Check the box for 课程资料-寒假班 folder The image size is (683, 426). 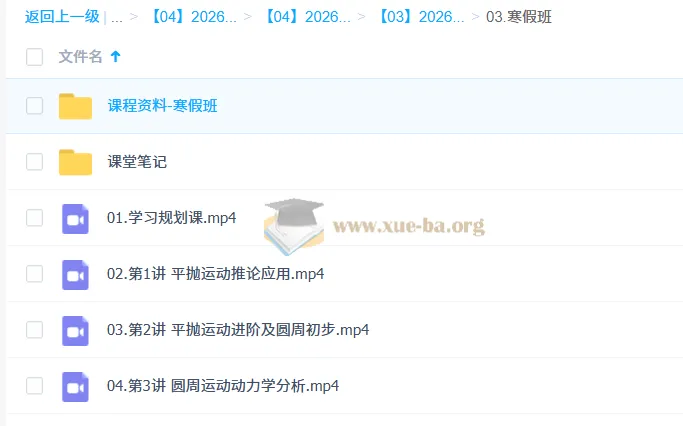coord(34,106)
